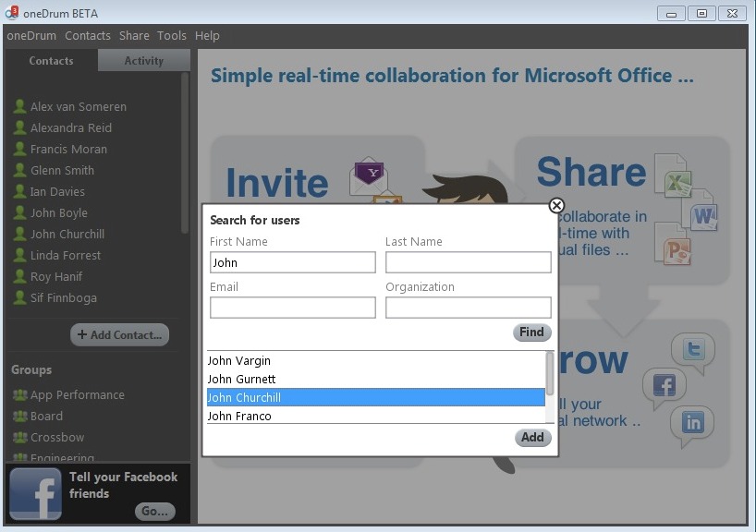The image size is (756, 532).
Task: Open the Share menu
Action: point(134,36)
